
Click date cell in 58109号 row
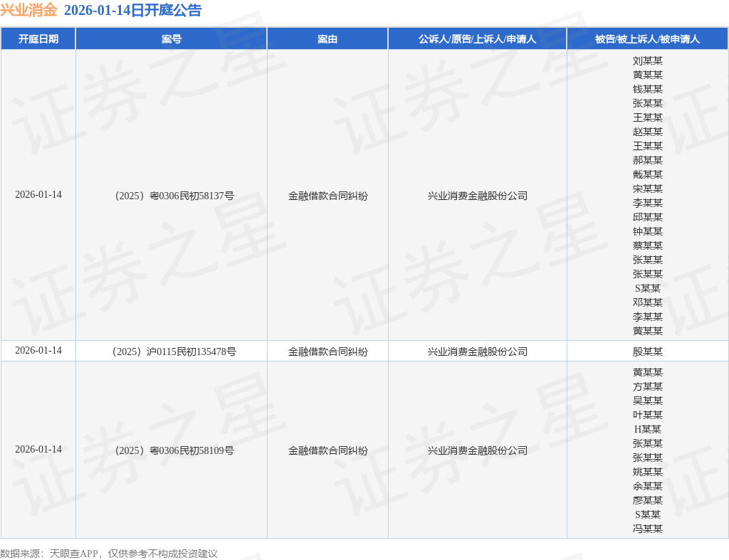tap(38, 450)
